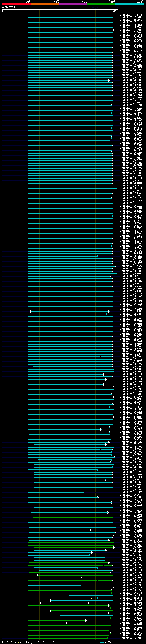
Task: Select hit UniRef100_Q4PM79
Action: pyautogui.click(x=131, y=100)
